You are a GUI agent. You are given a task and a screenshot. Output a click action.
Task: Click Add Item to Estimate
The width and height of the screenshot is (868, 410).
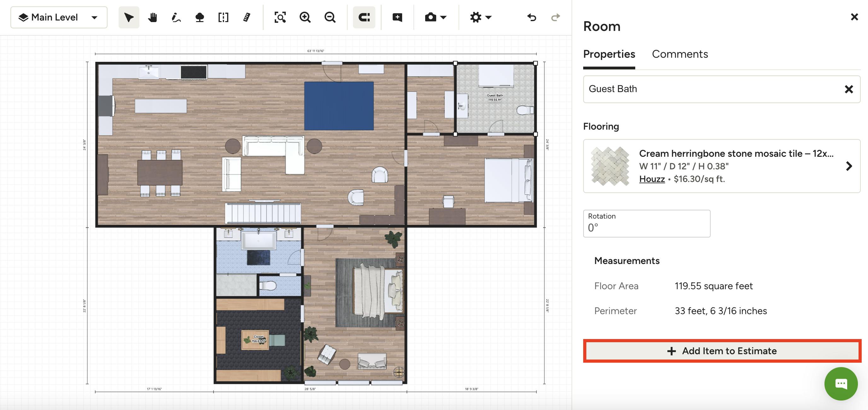[722, 351]
